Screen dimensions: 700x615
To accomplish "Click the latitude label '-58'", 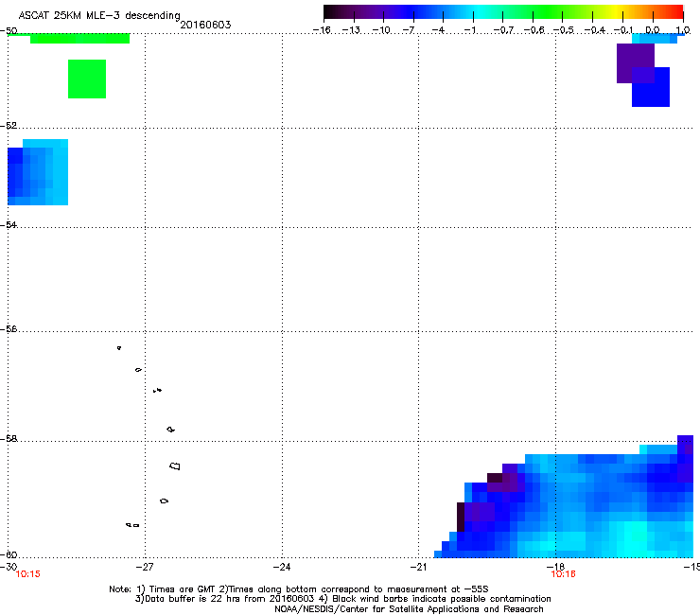I will click(9, 439).
